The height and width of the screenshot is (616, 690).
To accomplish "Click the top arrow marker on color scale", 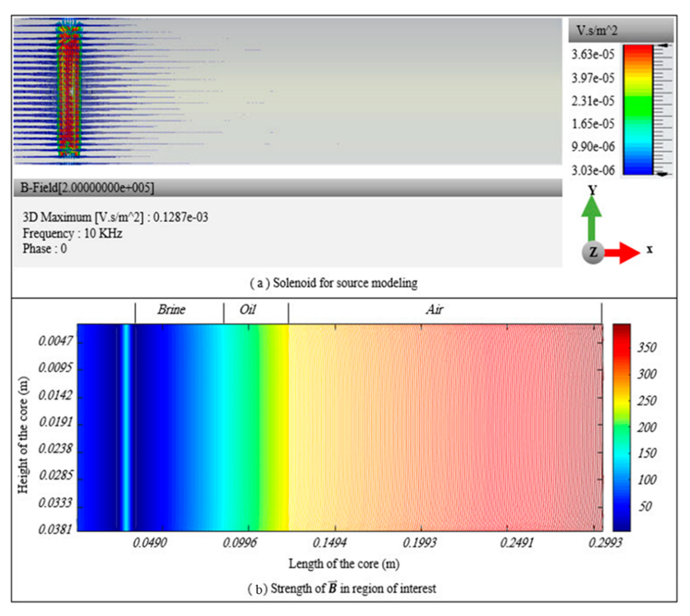I will pyautogui.click(x=664, y=45).
